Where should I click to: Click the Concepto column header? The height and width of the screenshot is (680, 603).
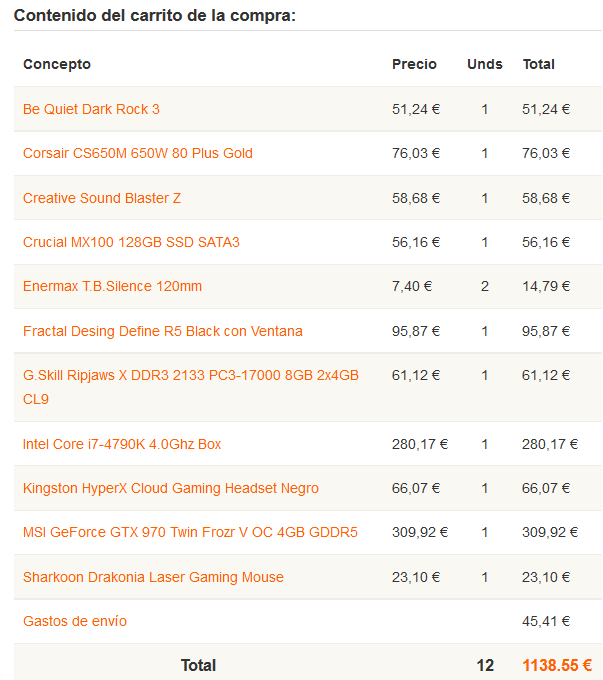coord(57,64)
